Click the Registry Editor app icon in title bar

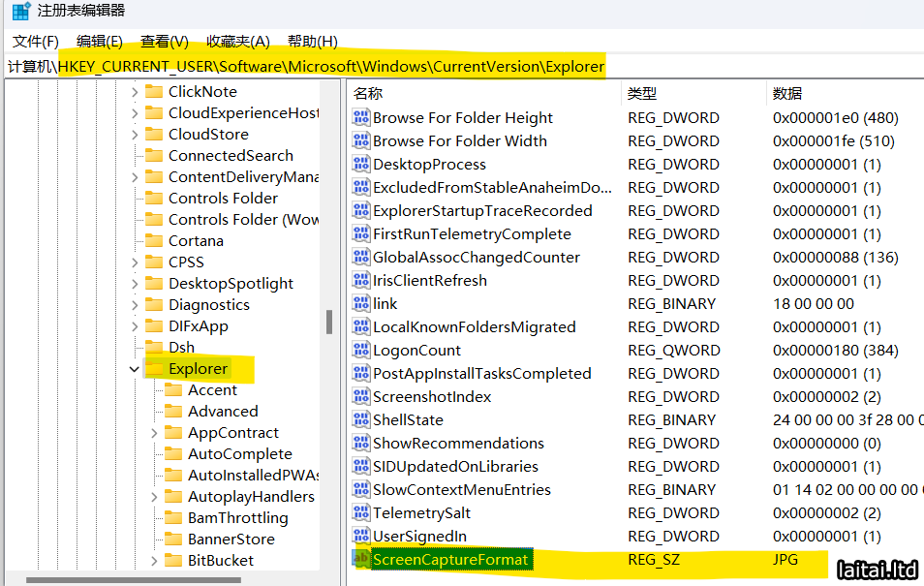pos(20,11)
